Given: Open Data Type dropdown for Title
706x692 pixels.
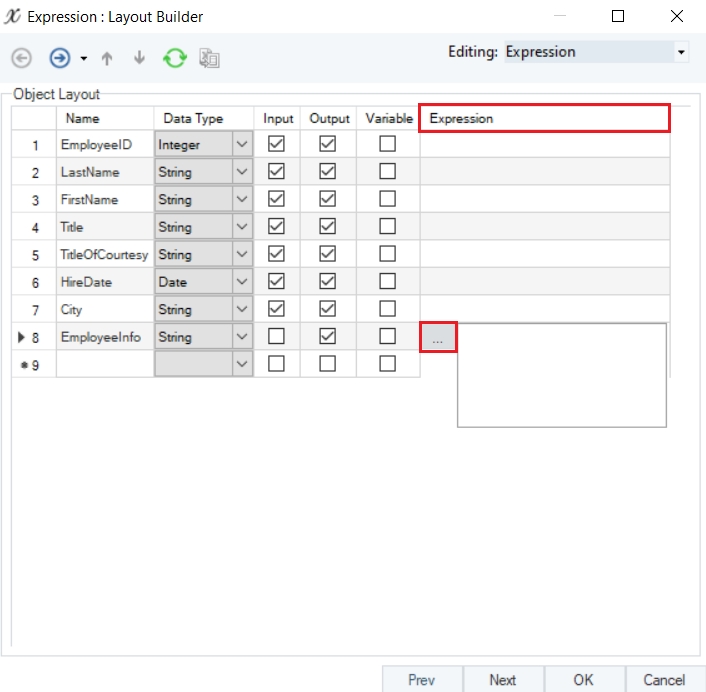Looking at the screenshot, I should (242, 227).
